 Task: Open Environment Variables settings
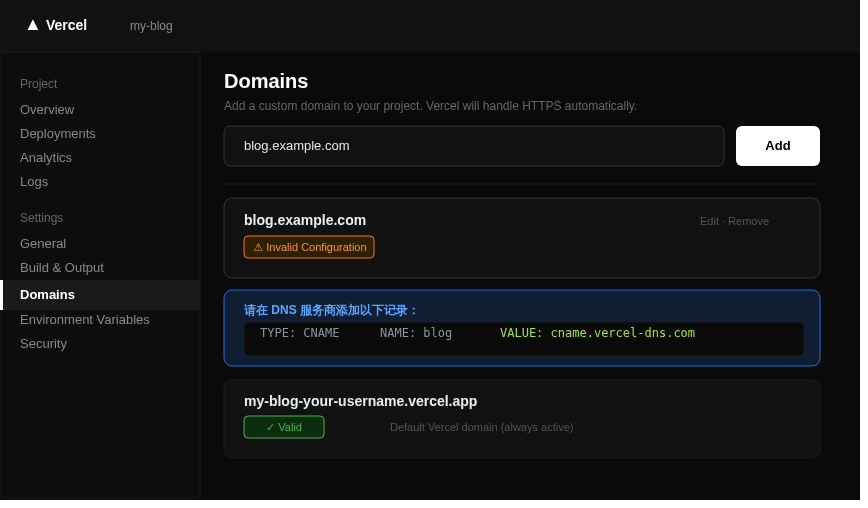pyautogui.click(x=85, y=319)
